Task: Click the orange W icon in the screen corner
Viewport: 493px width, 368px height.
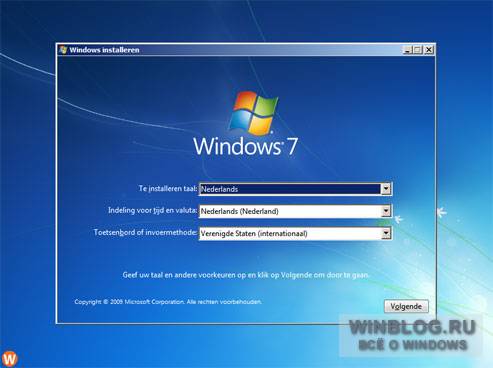Action: (x=9, y=359)
